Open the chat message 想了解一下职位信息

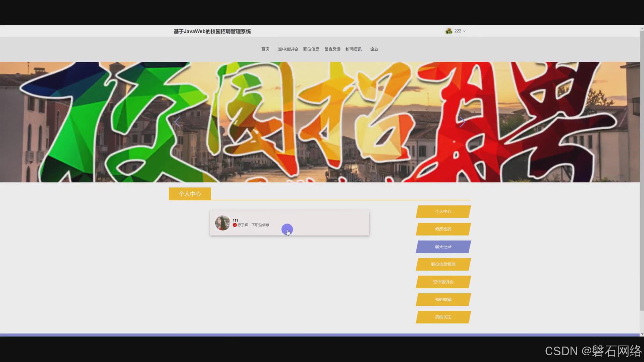pyautogui.click(x=253, y=225)
